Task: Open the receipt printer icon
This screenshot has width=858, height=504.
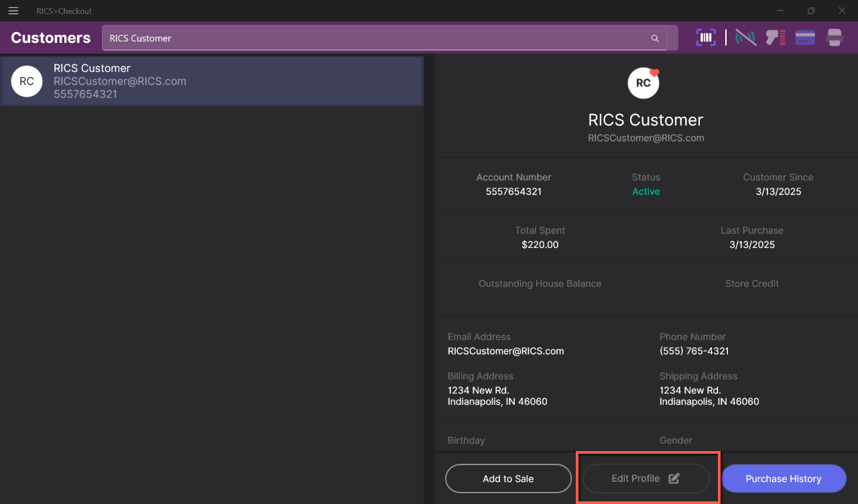Action: [835, 38]
